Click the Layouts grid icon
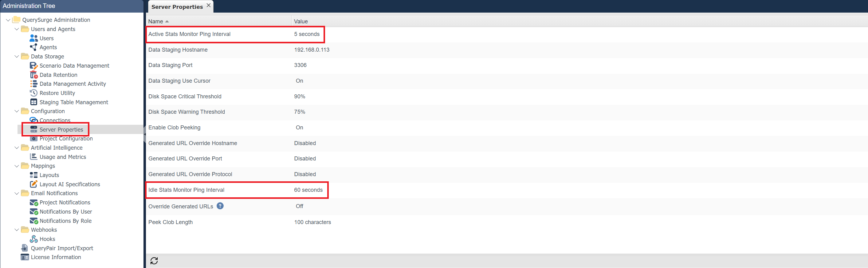The width and height of the screenshot is (868, 268). [x=34, y=175]
